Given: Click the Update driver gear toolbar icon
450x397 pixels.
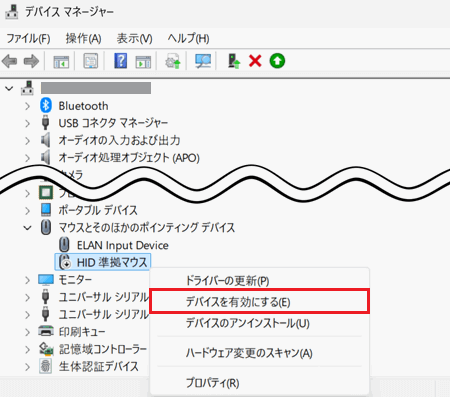Looking at the screenshot, I should (x=173, y=61).
